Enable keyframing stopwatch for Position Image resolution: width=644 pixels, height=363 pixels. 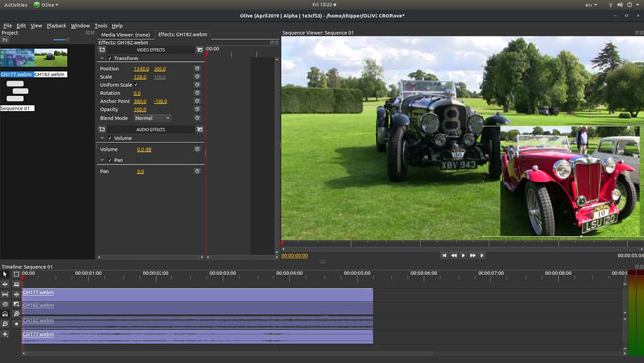click(x=197, y=69)
